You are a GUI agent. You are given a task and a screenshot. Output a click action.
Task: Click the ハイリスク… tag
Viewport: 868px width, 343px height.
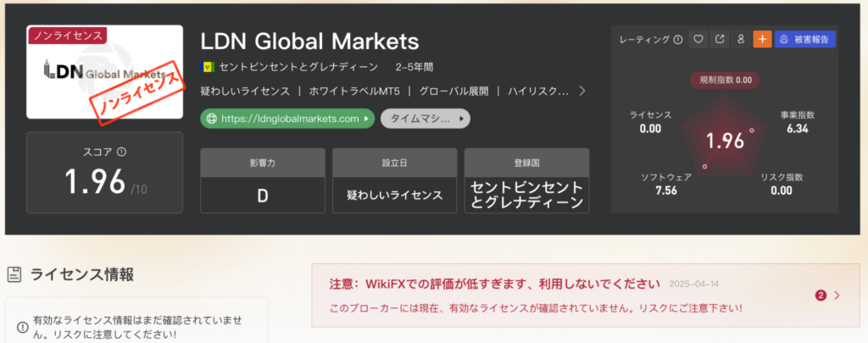(538, 91)
